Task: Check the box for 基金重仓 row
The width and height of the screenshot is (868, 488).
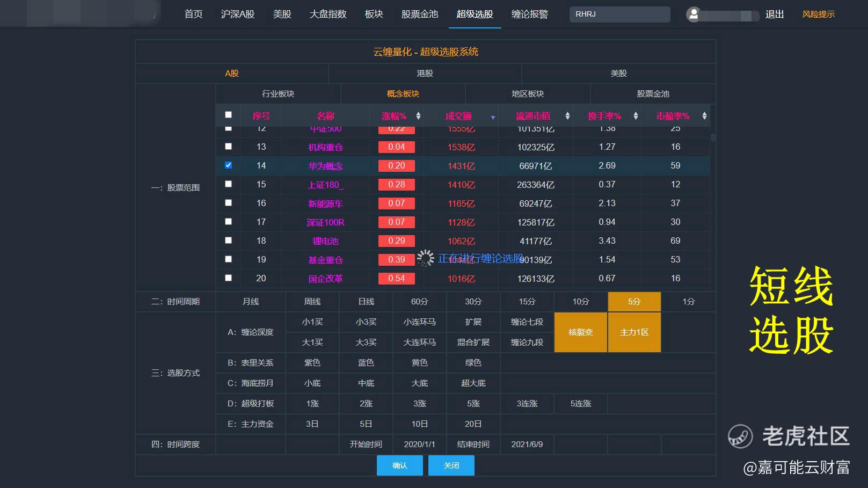Action: pos(229,259)
